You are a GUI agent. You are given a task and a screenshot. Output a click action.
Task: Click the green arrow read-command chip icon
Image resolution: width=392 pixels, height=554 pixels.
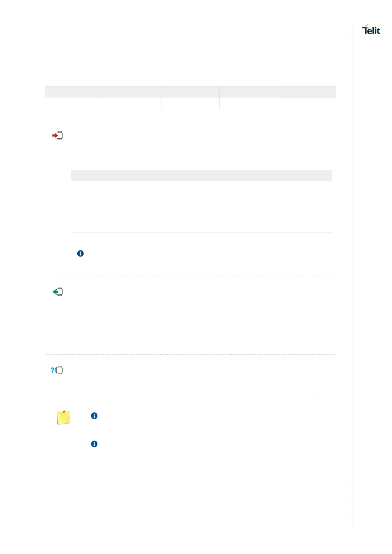tap(58, 292)
